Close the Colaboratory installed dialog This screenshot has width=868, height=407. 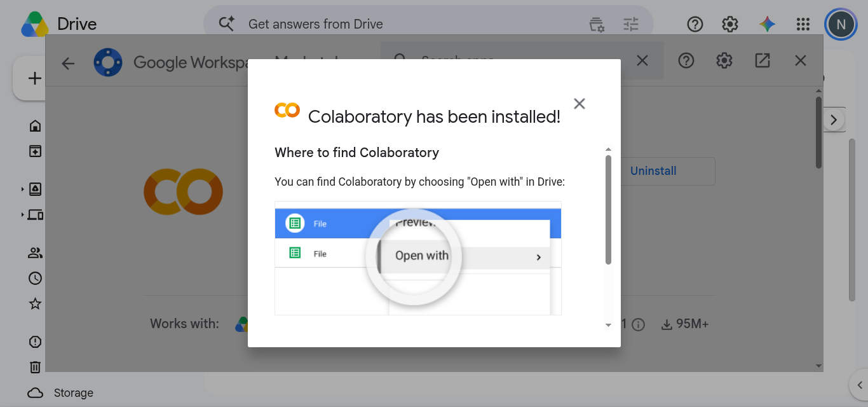(579, 104)
